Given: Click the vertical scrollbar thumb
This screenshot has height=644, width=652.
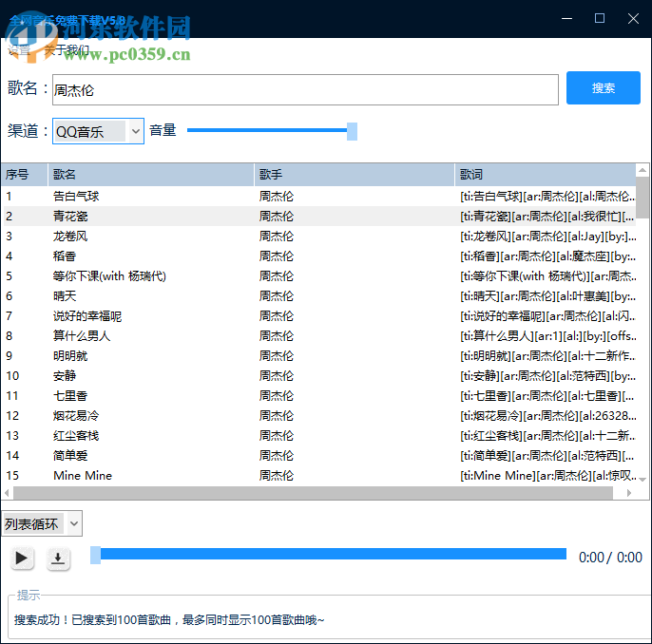Looking at the screenshot, I should click(642, 198).
